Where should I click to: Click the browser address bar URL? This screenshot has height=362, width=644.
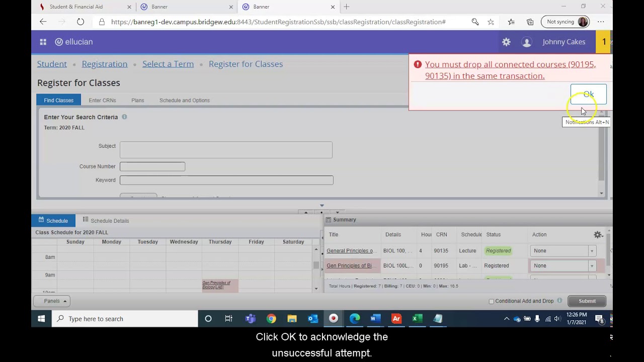point(278,22)
